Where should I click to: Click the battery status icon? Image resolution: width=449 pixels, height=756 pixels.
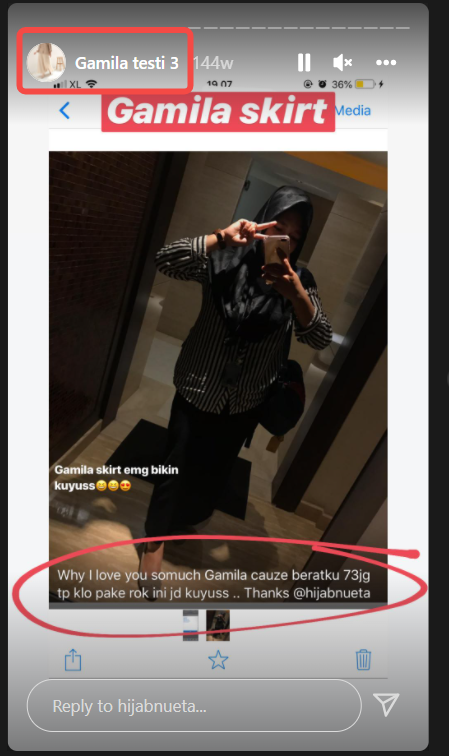click(365, 84)
